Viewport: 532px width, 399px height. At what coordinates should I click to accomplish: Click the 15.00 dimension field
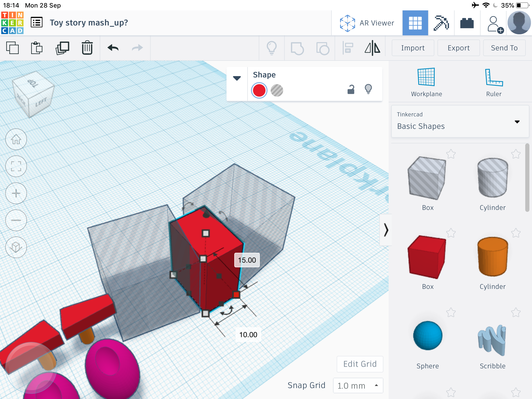point(247,260)
